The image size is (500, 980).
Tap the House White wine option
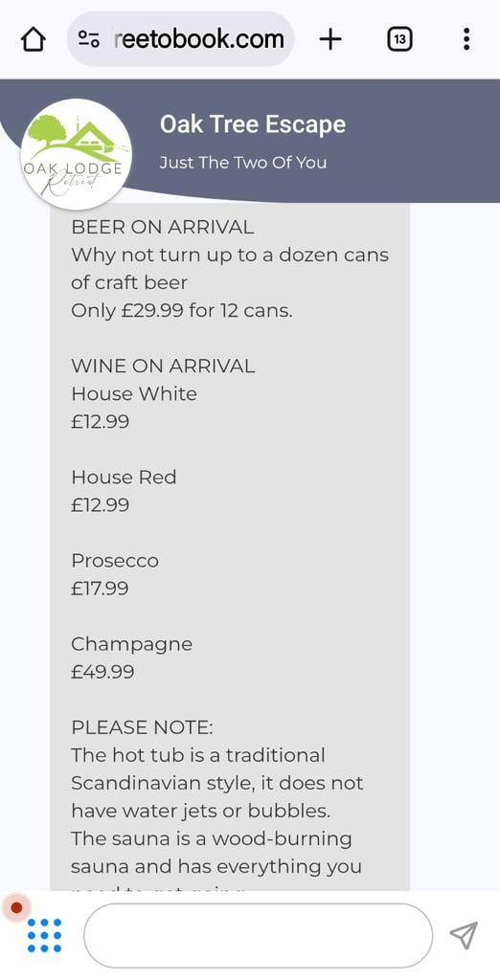(x=134, y=408)
